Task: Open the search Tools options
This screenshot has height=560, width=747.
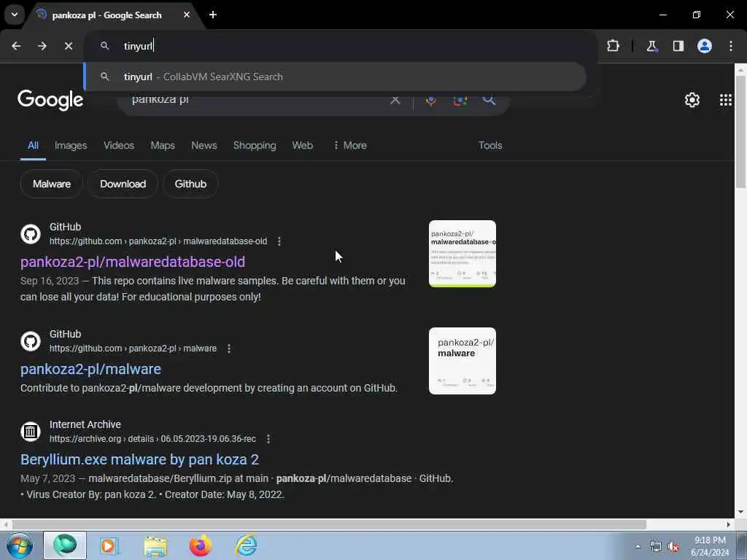Action: [x=490, y=145]
